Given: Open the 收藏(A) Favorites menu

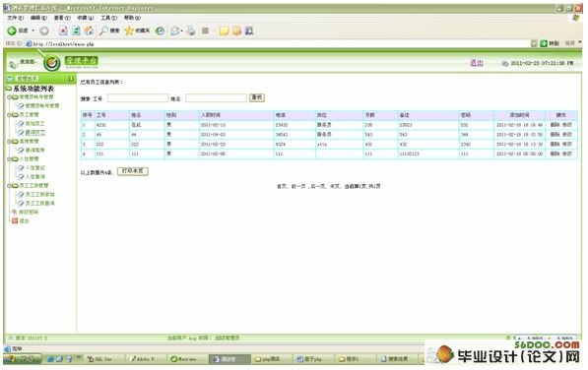Looking at the screenshot, I should pyautogui.click(x=85, y=18).
